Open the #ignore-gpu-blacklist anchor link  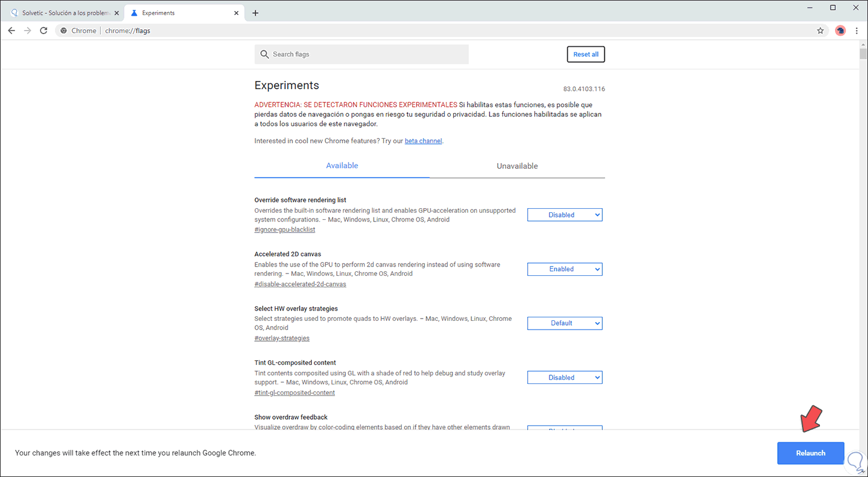285,230
